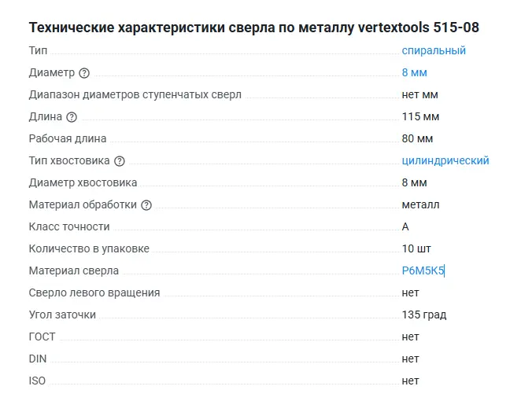Follow the blue 8 мм diameter link

[414, 72]
